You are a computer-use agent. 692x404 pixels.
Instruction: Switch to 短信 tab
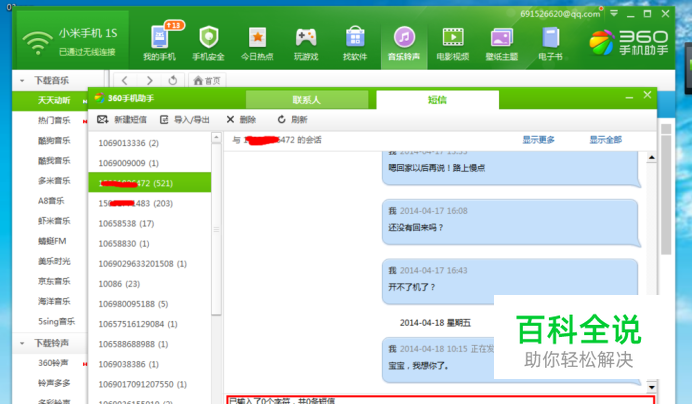click(437, 100)
